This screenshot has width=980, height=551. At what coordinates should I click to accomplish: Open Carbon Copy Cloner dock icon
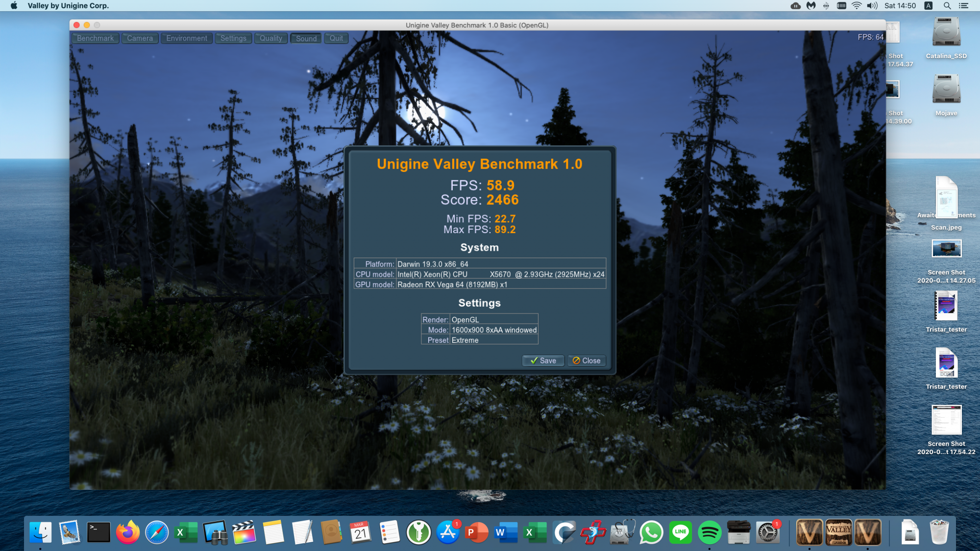(564, 532)
